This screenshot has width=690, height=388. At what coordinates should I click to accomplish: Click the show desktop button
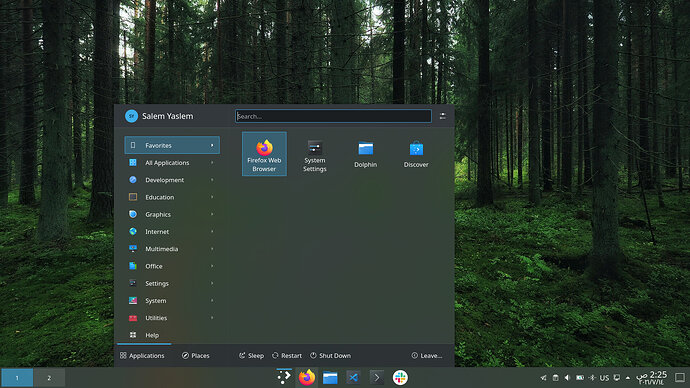point(680,377)
